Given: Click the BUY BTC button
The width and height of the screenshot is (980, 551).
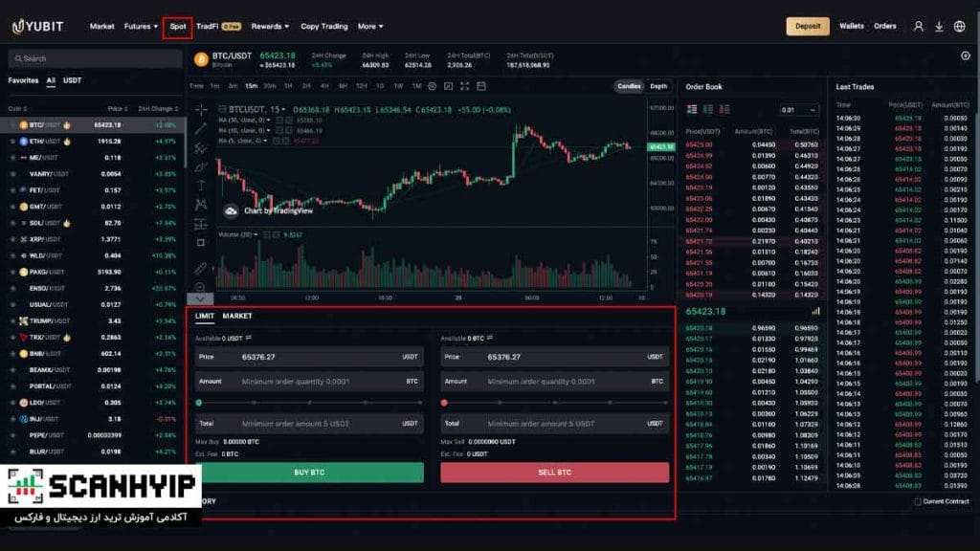Looking at the screenshot, I should [x=309, y=473].
